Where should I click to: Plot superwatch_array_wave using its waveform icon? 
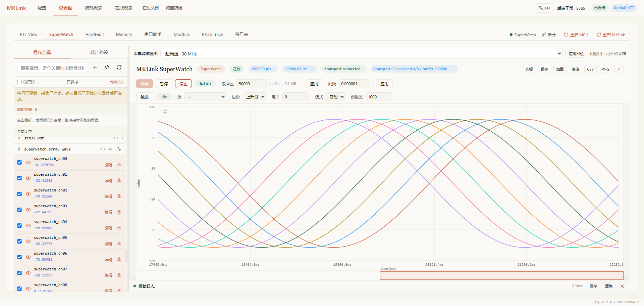[119, 149]
